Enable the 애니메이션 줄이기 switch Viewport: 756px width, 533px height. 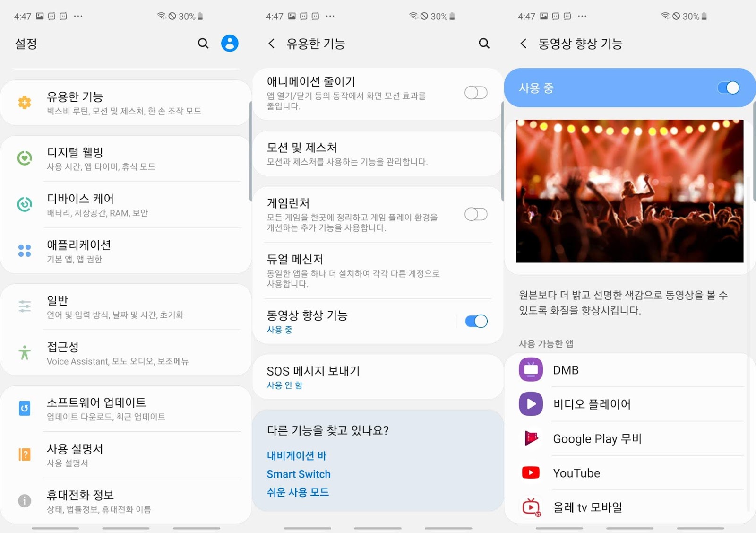pos(476,93)
